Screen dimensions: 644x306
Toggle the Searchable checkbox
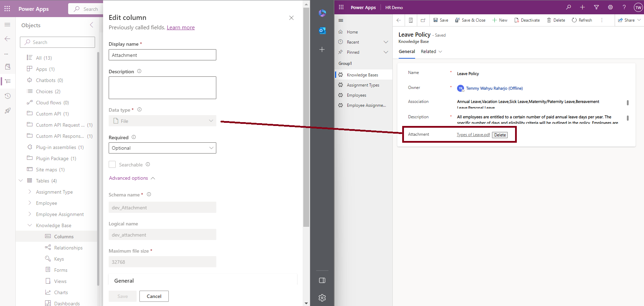[x=112, y=164]
